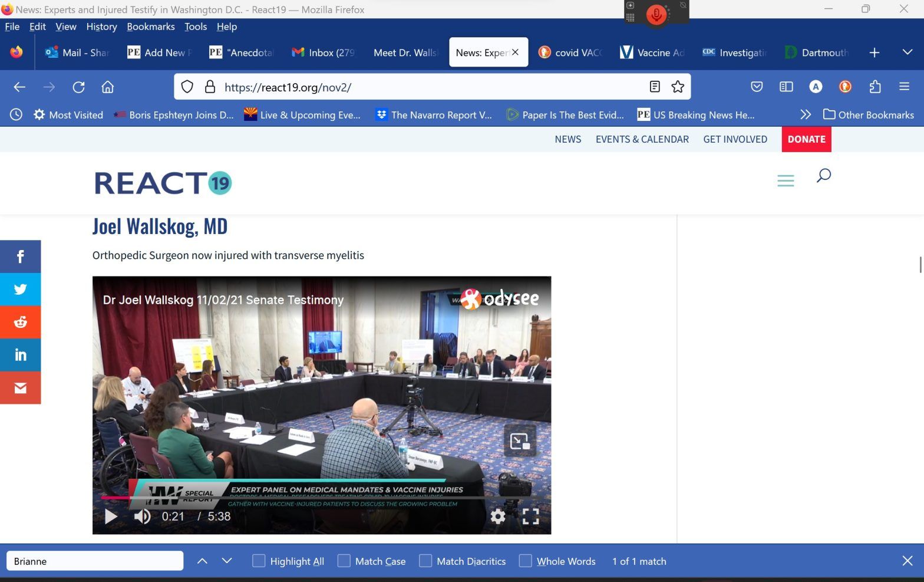The image size is (924, 582).
Task: Share page via Twitter sidebar icon
Action: click(20, 290)
